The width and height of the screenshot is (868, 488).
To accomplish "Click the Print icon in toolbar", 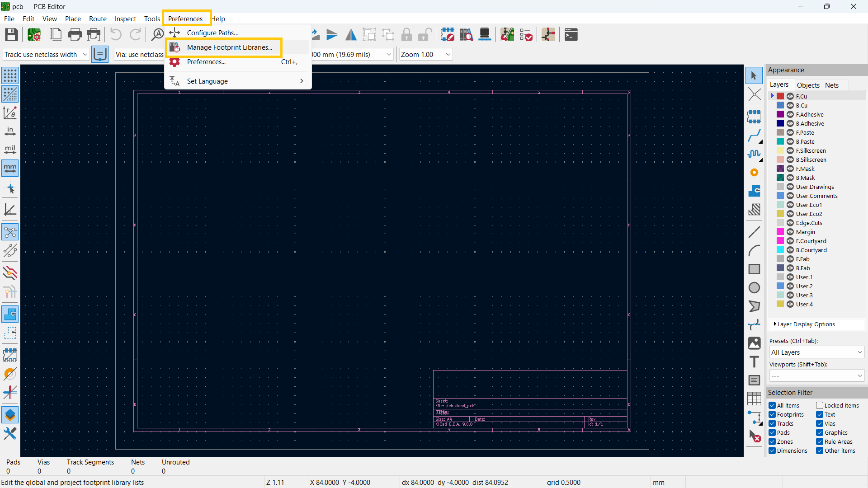I will [x=75, y=35].
